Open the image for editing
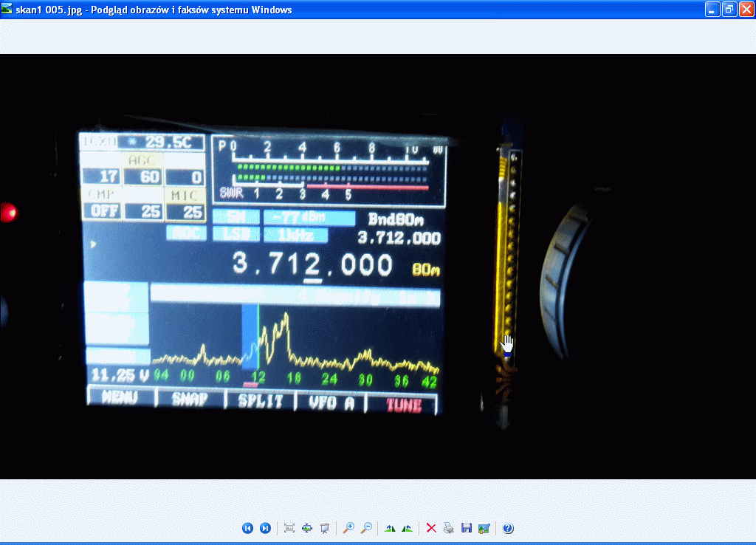This screenshot has width=756, height=545. (x=484, y=528)
